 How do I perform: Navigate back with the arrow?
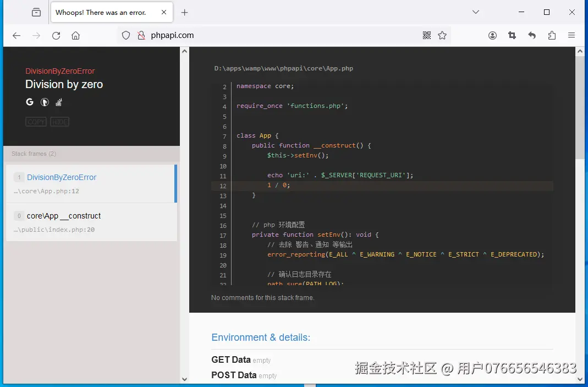pyautogui.click(x=16, y=35)
